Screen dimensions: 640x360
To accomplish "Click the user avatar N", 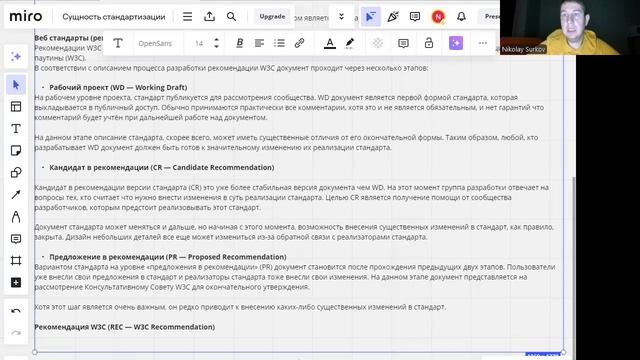I will click(438, 17).
